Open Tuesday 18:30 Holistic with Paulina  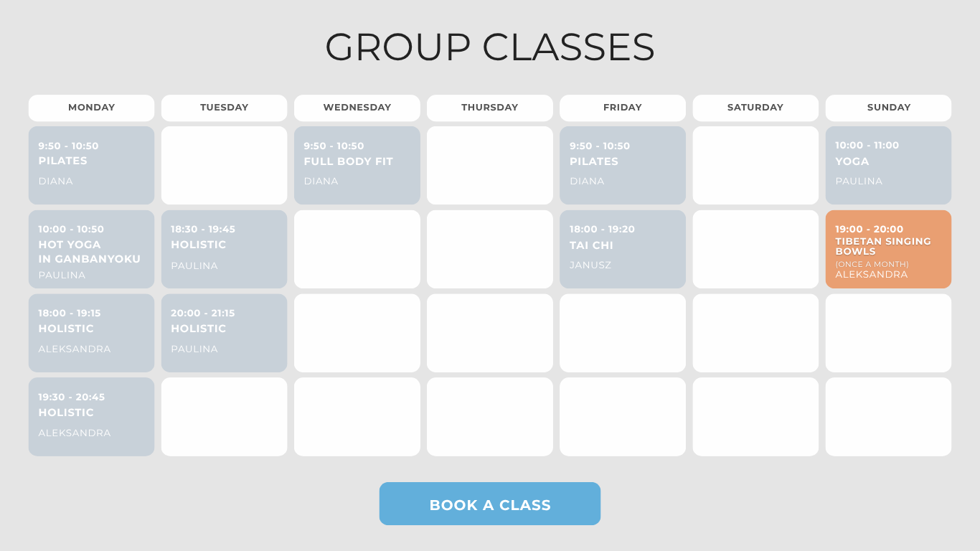tap(224, 249)
